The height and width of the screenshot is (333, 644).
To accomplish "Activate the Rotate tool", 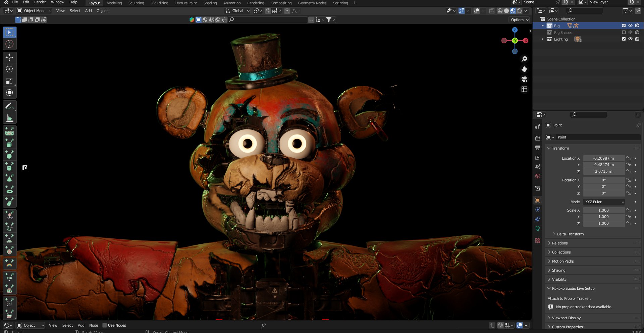I will pos(9,69).
